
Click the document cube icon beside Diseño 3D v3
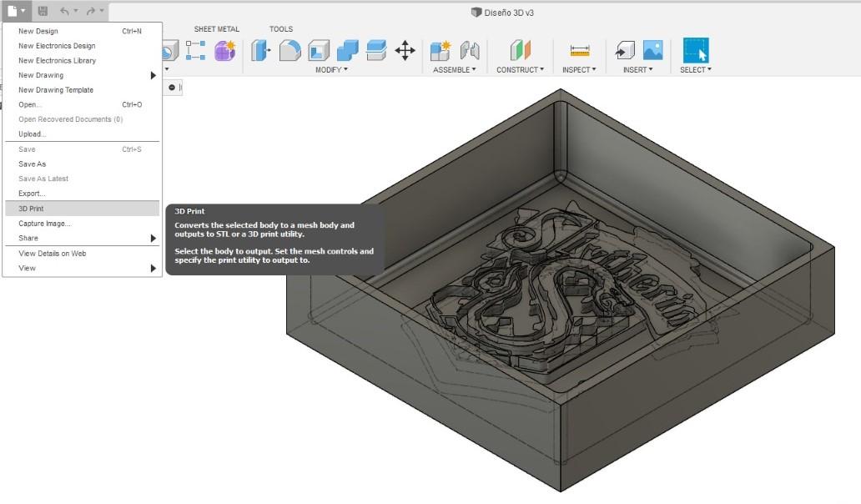[476, 12]
